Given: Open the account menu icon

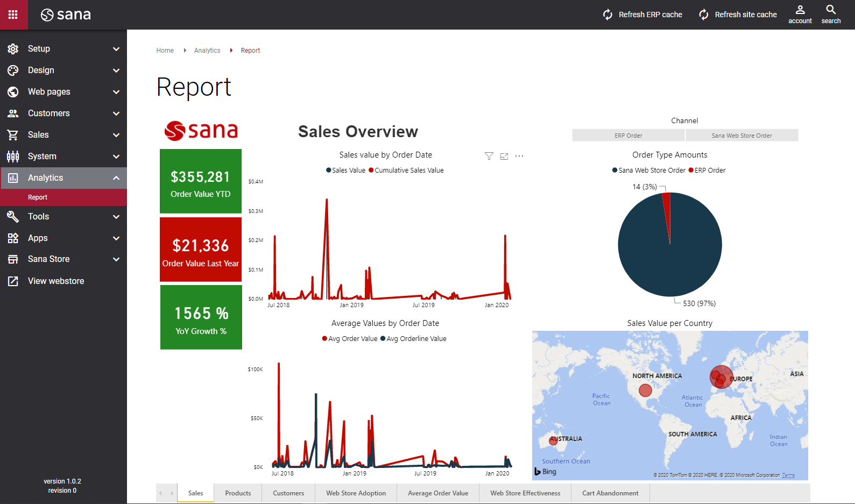Looking at the screenshot, I should click(x=800, y=10).
